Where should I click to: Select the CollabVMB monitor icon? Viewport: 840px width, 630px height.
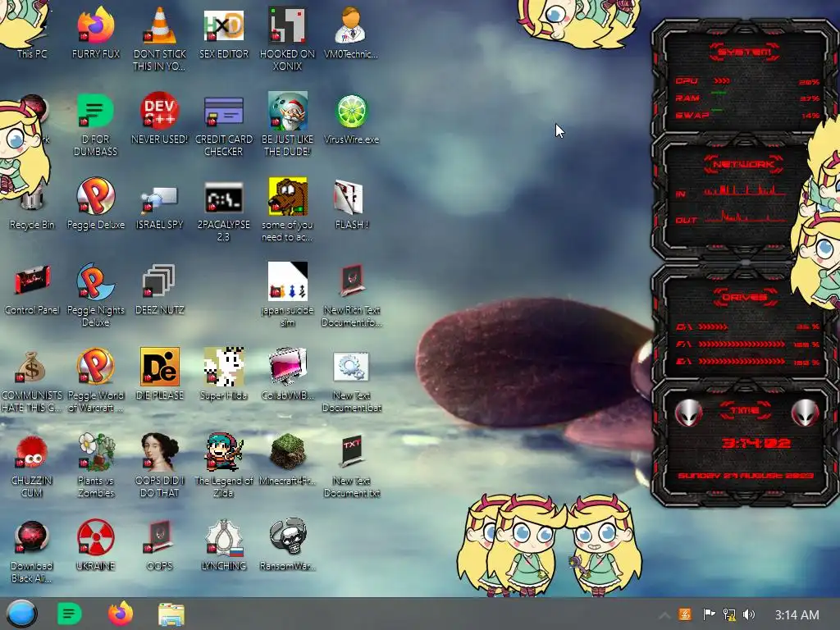(287, 373)
